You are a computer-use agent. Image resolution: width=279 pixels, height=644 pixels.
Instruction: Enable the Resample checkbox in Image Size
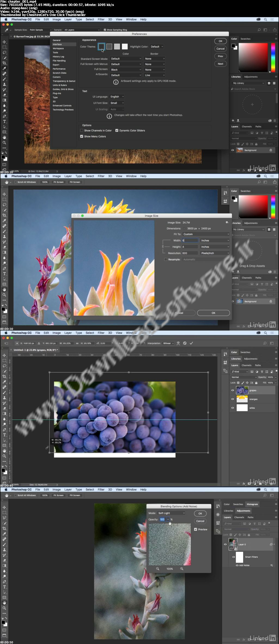pos(165,259)
